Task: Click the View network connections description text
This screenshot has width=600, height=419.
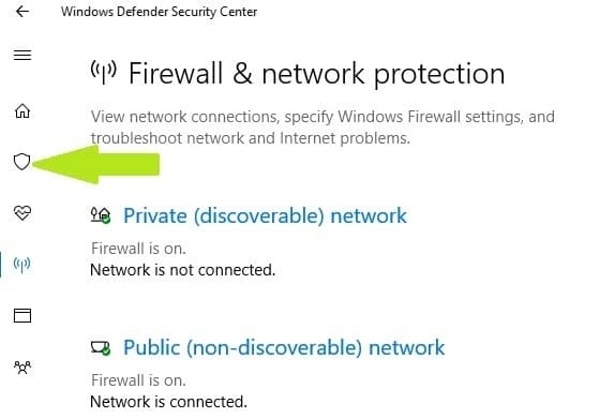Action: (x=322, y=128)
